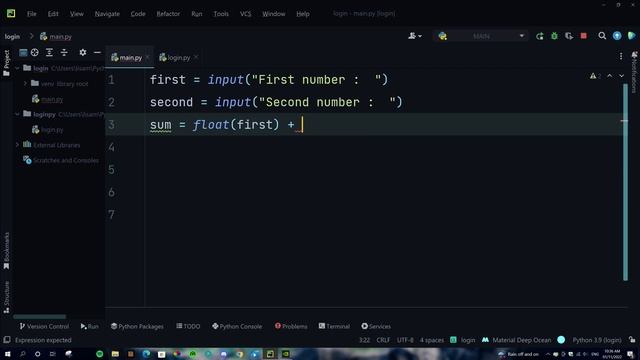Close the login.py editor tab
The width and height of the screenshot is (640, 360).
point(196,57)
